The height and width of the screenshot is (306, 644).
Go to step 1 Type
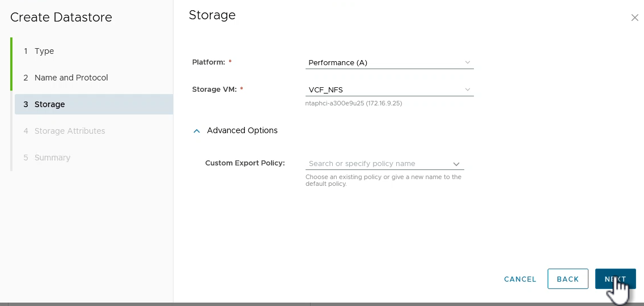(x=44, y=51)
